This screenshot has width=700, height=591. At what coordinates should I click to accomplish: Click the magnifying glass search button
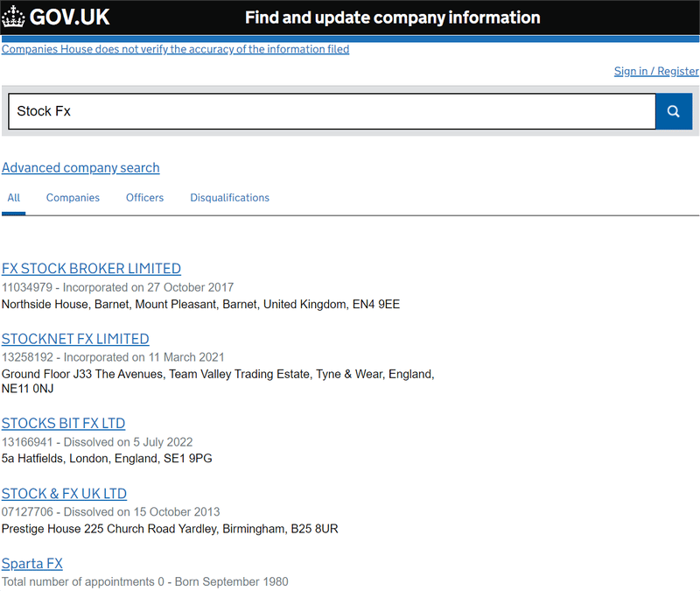(674, 111)
